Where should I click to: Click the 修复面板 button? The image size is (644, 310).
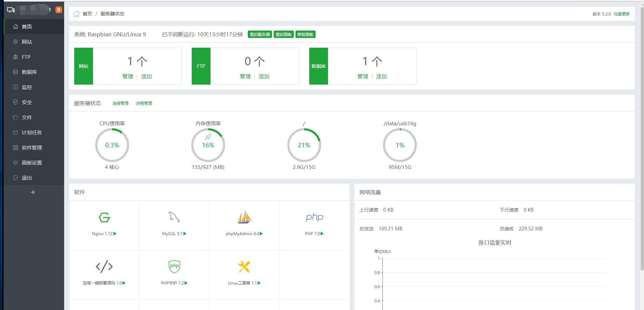click(306, 34)
